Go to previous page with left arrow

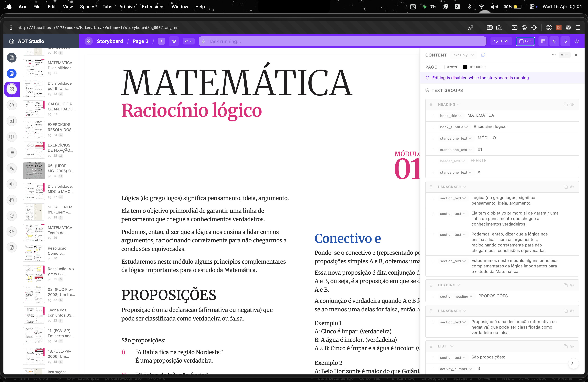(554, 41)
